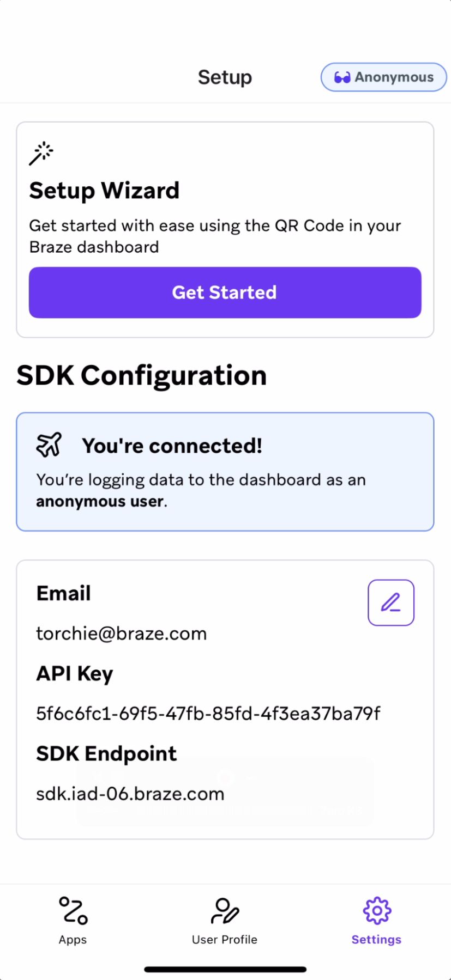This screenshot has height=980, width=451.
Task: Tap the Anonymous user badge
Action: tap(383, 77)
